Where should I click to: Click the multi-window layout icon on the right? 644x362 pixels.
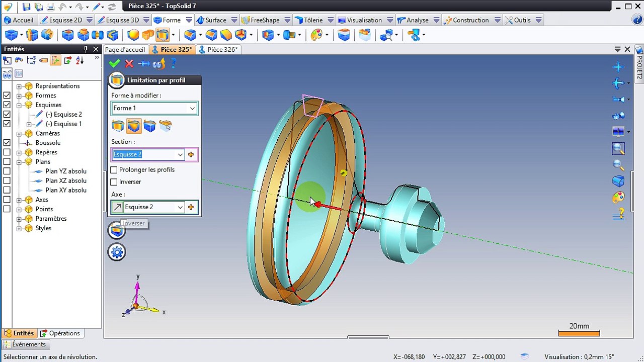618,132
